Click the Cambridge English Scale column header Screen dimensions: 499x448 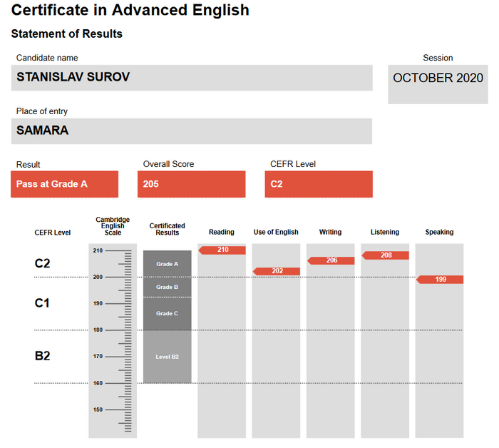point(113,226)
